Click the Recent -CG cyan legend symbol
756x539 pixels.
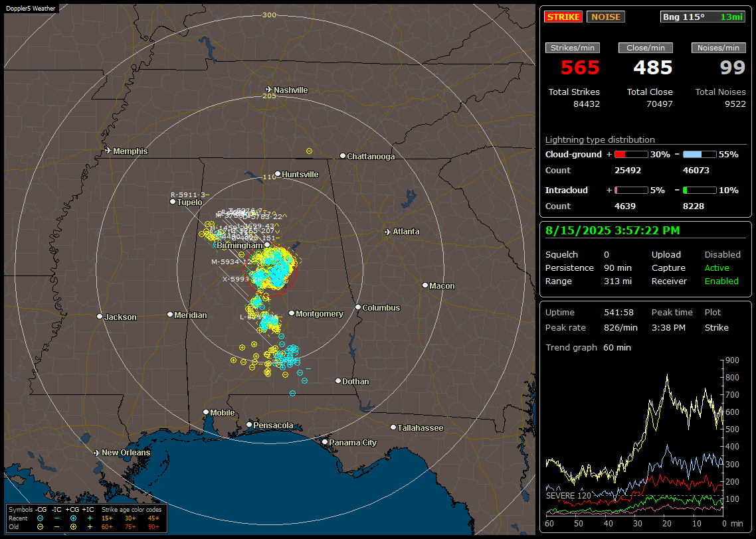[41, 518]
